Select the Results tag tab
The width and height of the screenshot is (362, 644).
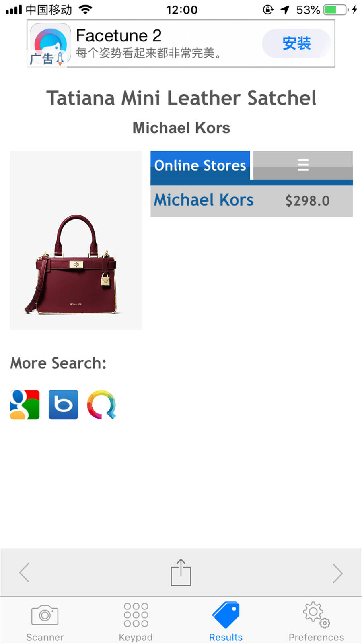226,622
